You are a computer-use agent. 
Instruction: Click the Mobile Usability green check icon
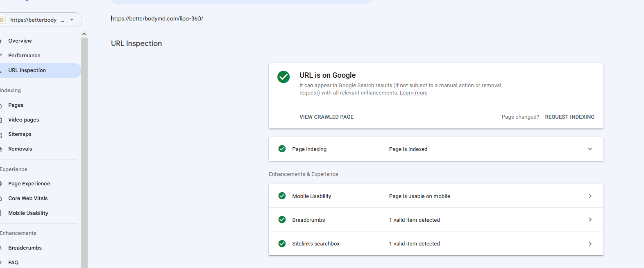(282, 196)
